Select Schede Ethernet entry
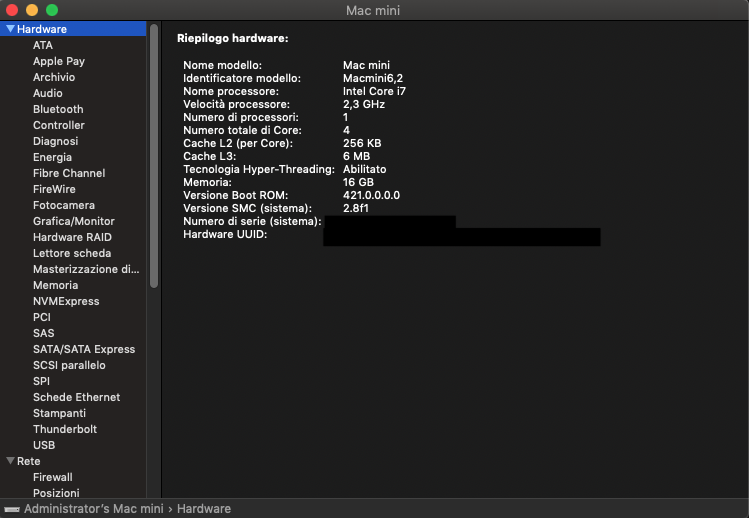The width and height of the screenshot is (749, 518). coord(76,398)
